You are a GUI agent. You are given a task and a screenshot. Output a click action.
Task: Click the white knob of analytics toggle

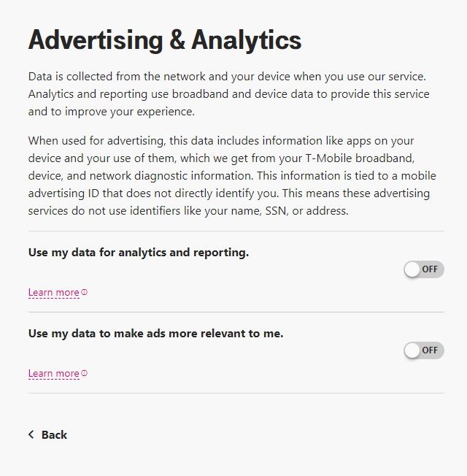coord(413,269)
